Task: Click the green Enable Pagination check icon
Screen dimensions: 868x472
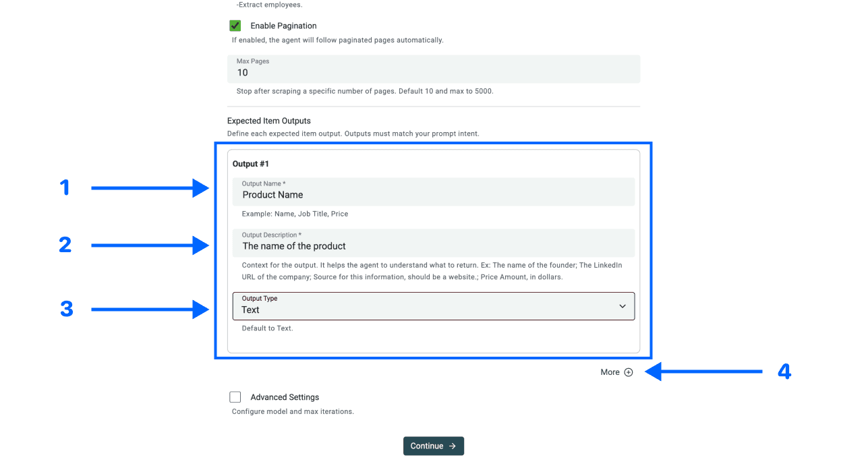Action: 235,25
